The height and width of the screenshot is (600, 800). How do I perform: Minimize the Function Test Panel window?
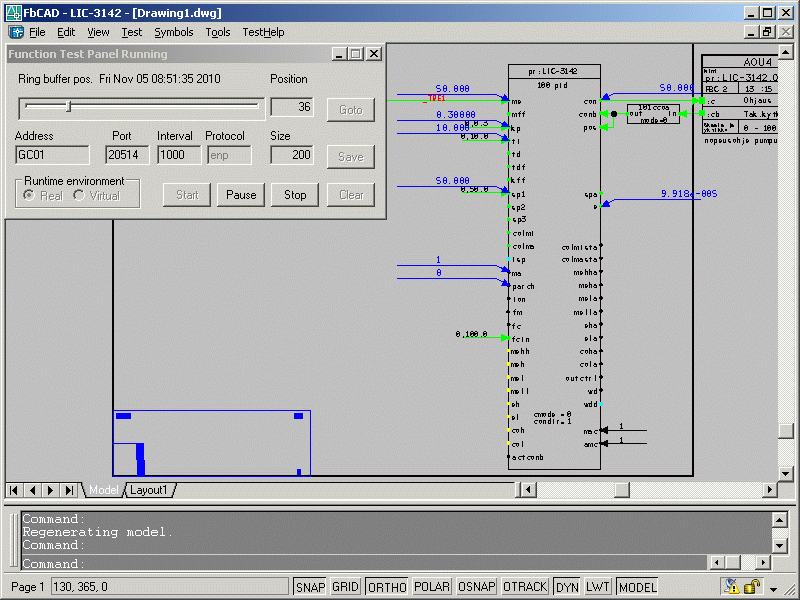click(x=339, y=54)
